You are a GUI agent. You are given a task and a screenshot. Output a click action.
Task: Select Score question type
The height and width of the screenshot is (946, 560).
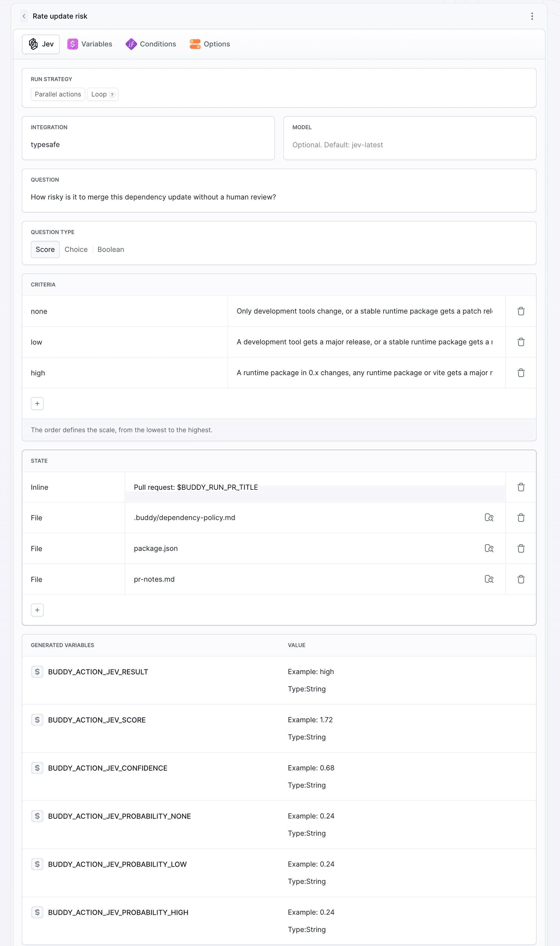click(x=45, y=249)
